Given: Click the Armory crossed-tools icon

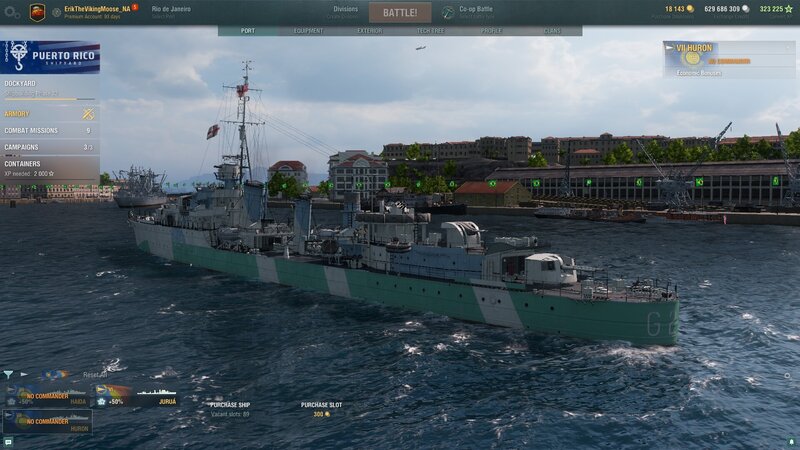Looking at the screenshot, I should (x=88, y=113).
